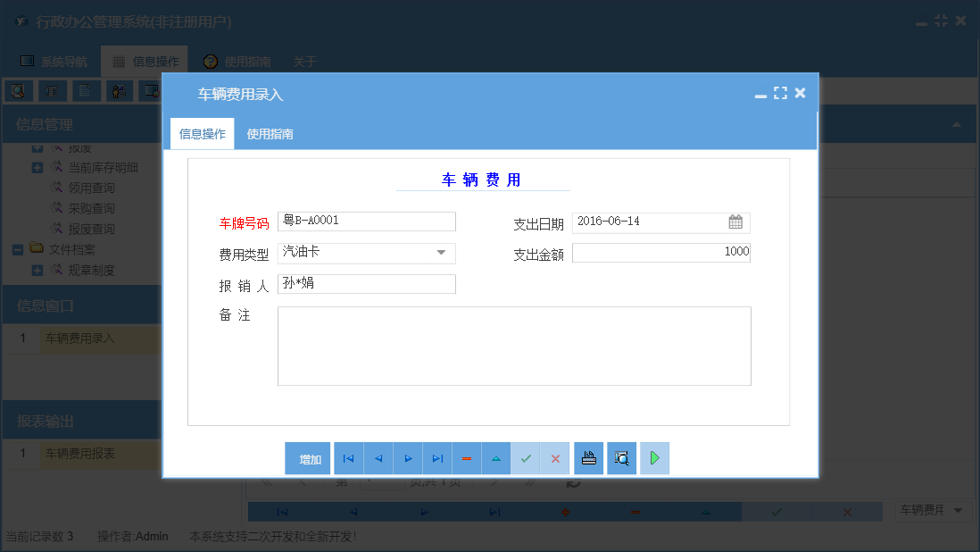The width and height of the screenshot is (980, 552).
Task: Confirm changes with the green check icon
Action: 526,457
